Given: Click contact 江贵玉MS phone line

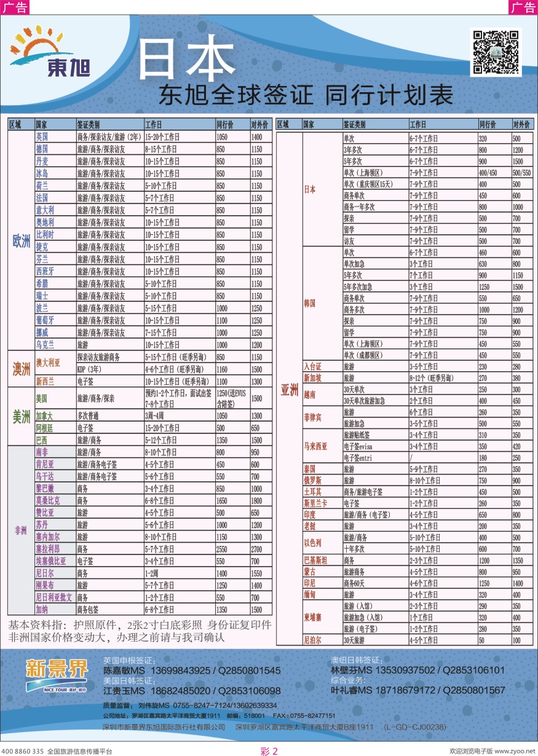Looking at the screenshot, I should point(192,691).
